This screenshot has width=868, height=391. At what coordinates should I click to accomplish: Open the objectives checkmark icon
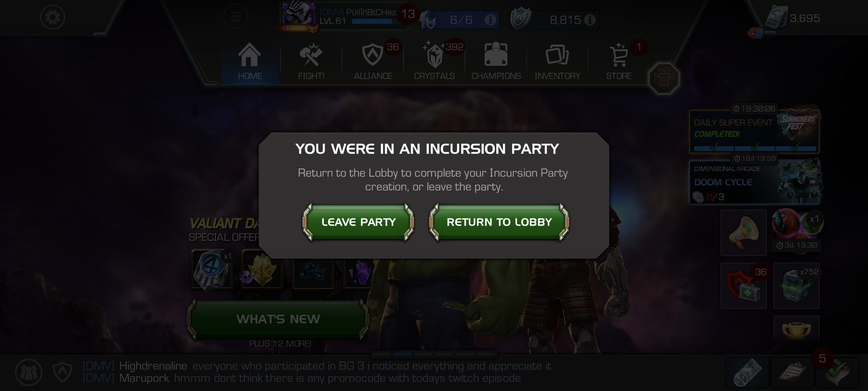(837, 373)
